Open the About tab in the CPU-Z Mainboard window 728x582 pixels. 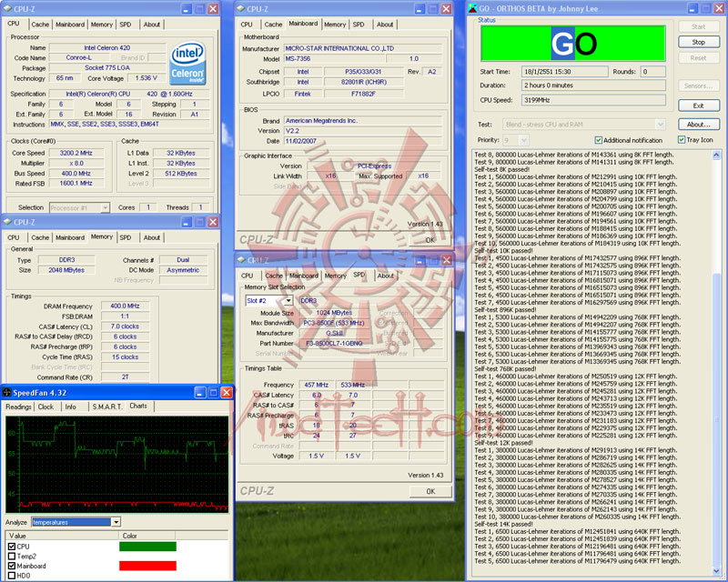[385, 25]
